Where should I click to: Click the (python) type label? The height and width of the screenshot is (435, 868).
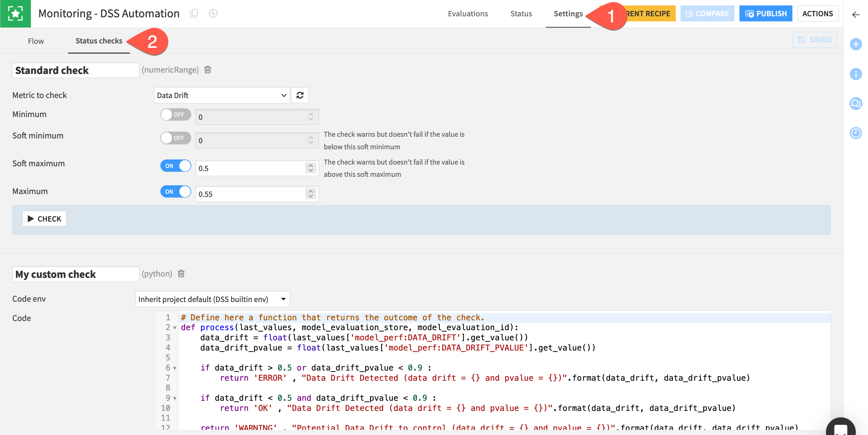(157, 273)
